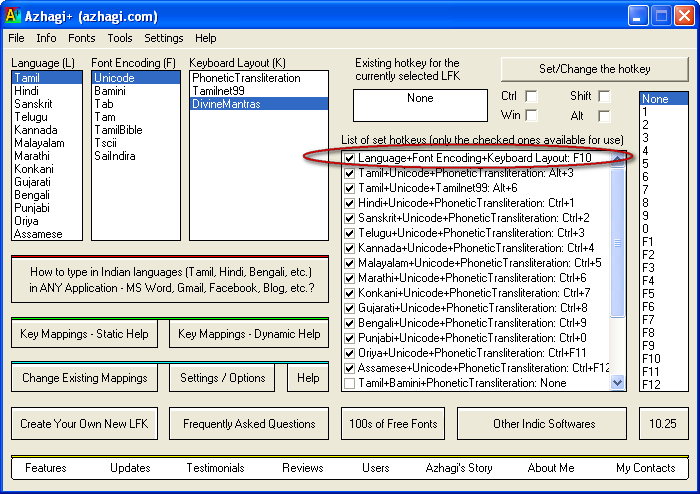Viewport: 700px width, 494px height.
Task: Click Create Your Own New LFK
Action: [84, 423]
